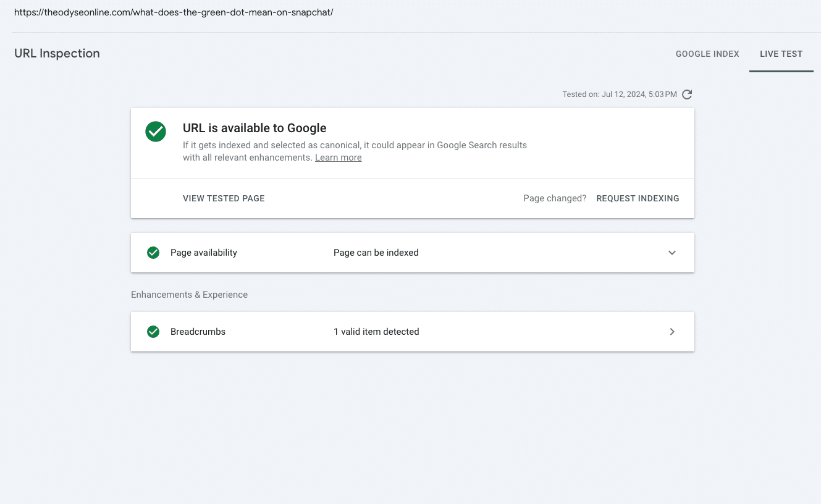Click the '1 valid item detected' text
Screen dimensions: 821x504
pyautogui.click(x=376, y=332)
